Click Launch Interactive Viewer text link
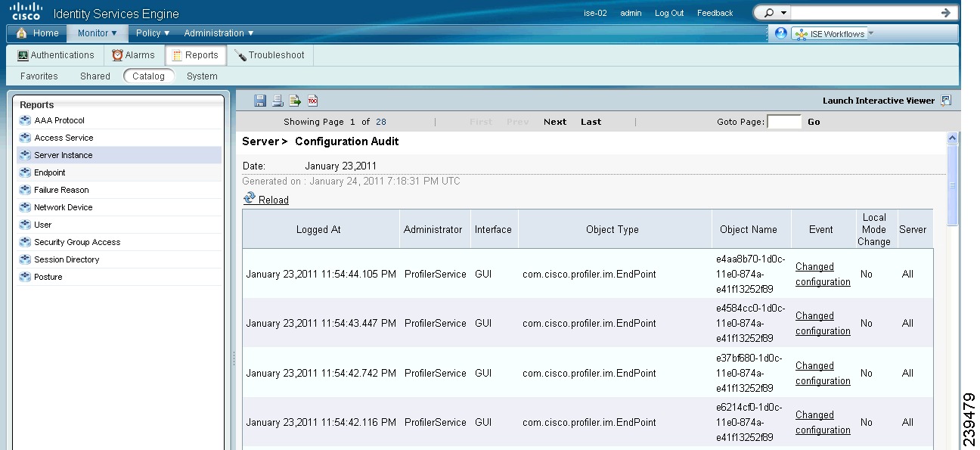The image size is (980, 450). (879, 101)
